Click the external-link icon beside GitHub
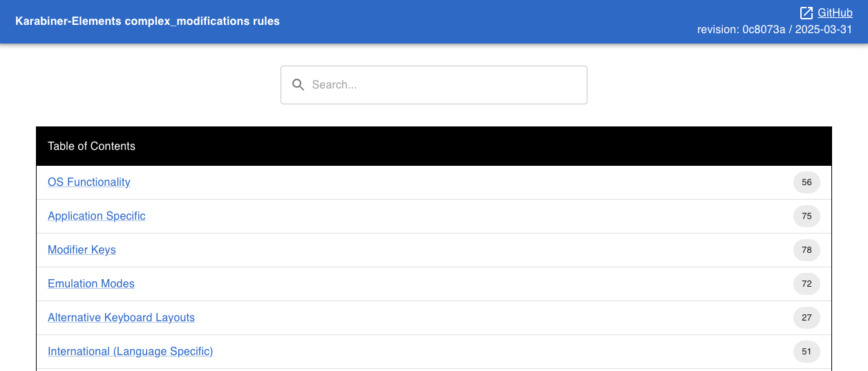Viewport: 868px width, 371px height. (x=806, y=13)
